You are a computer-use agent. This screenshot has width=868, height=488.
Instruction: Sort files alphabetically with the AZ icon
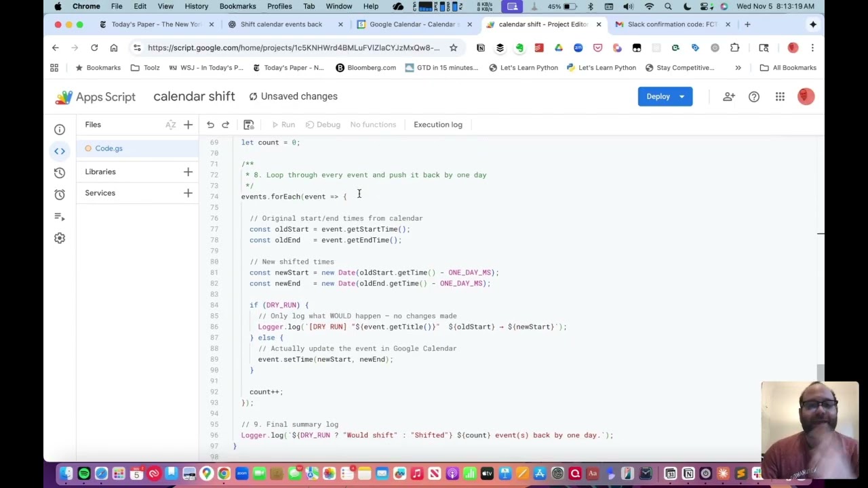pyautogui.click(x=170, y=125)
